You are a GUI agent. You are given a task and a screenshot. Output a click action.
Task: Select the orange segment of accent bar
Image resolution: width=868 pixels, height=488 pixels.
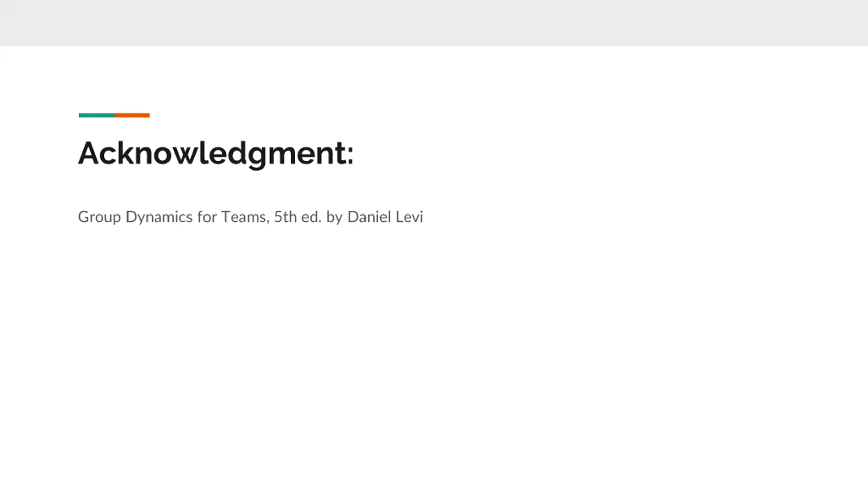click(x=132, y=115)
